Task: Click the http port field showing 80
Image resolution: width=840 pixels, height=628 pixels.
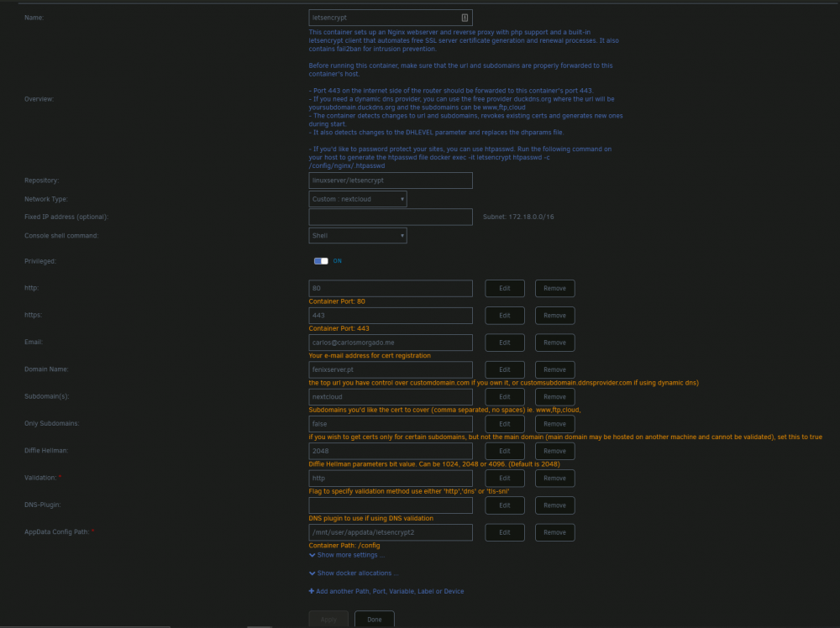Action: pyautogui.click(x=391, y=289)
